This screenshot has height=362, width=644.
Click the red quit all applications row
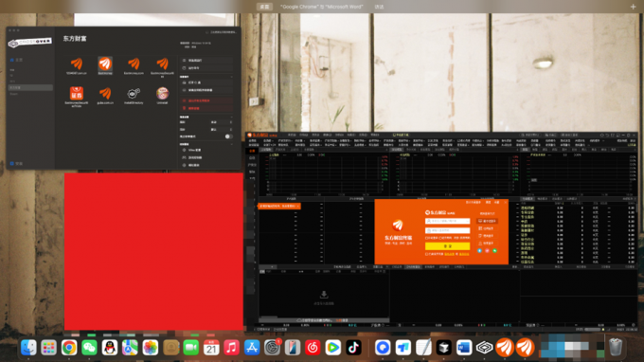coord(206,100)
